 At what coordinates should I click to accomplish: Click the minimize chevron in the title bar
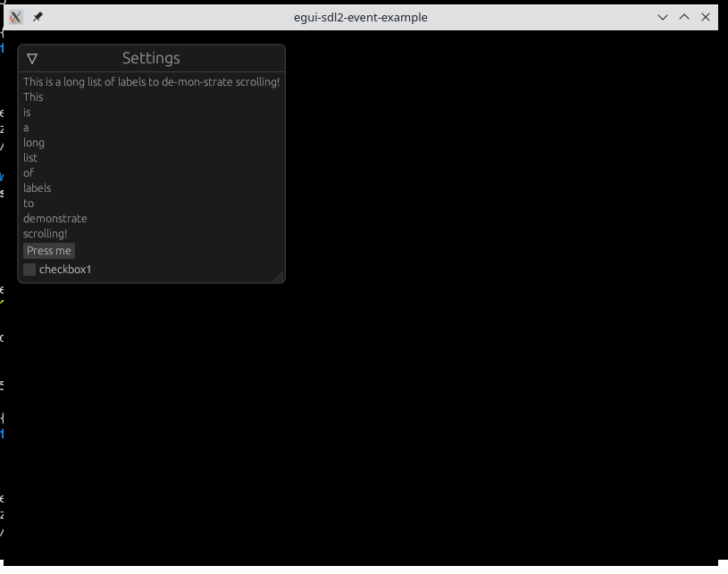pyautogui.click(x=663, y=17)
